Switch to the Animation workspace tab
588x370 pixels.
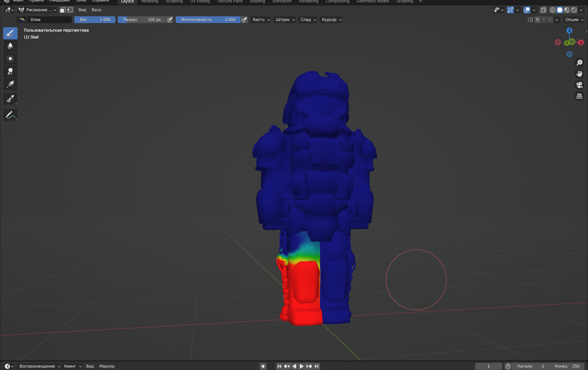point(282,1)
